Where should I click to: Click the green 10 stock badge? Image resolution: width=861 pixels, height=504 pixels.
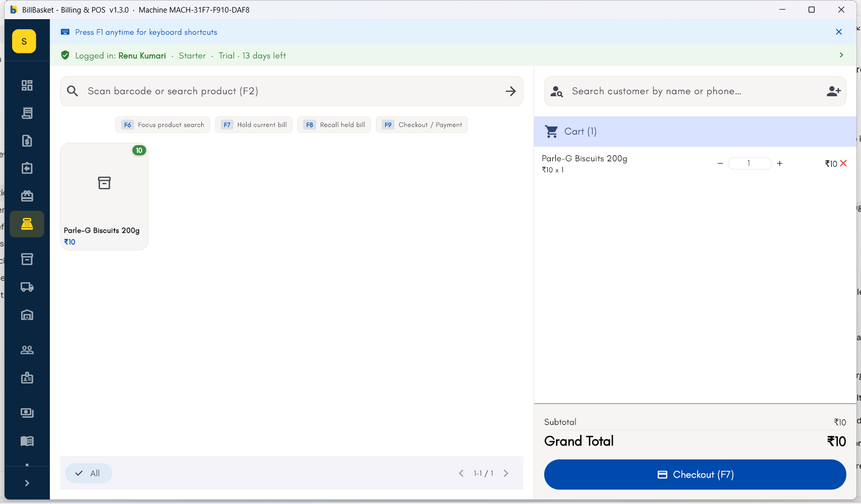click(139, 150)
